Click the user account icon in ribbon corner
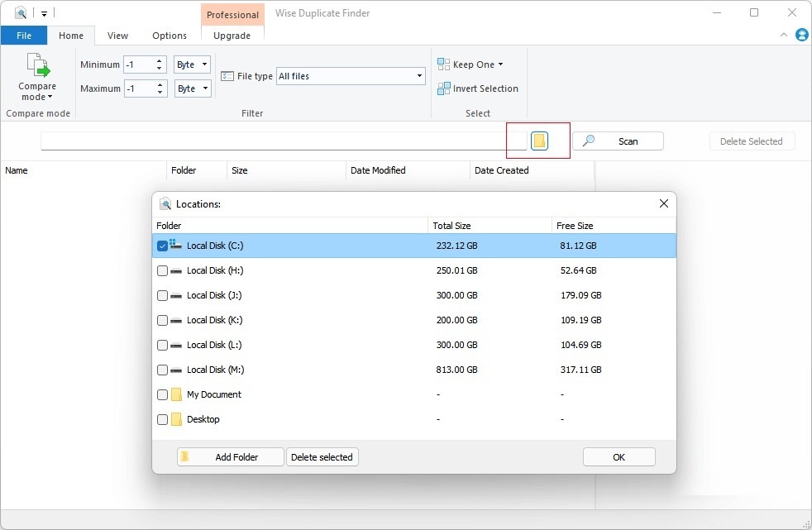The height and width of the screenshot is (530, 812). point(801,35)
